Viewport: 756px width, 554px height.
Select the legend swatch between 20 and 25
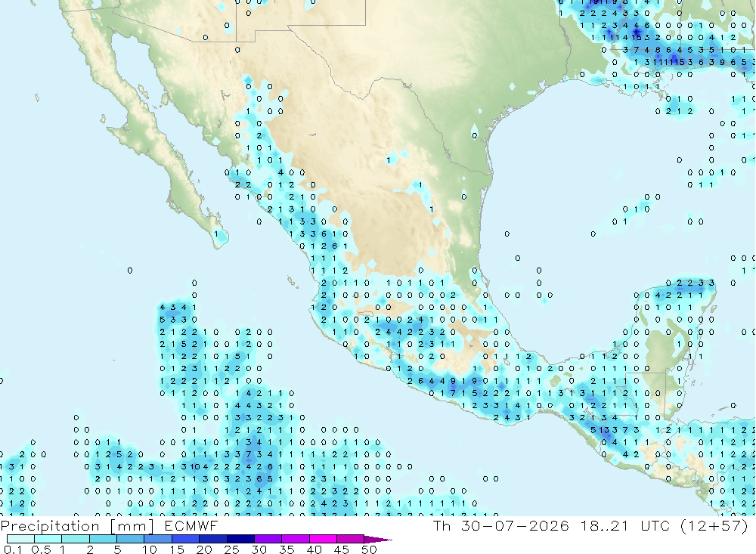(213, 539)
